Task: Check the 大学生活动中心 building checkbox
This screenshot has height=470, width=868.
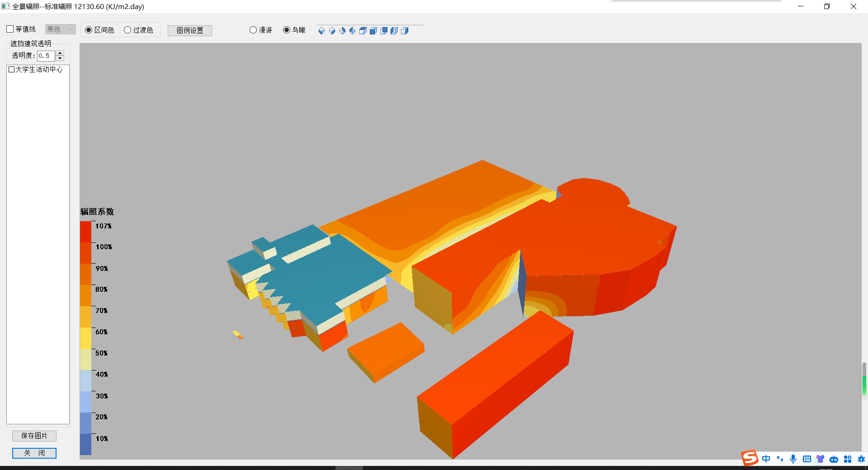Action: click(12, 70)
